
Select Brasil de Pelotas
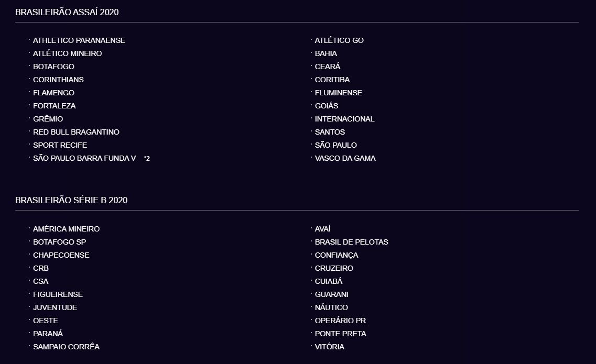tap(351, 242)
